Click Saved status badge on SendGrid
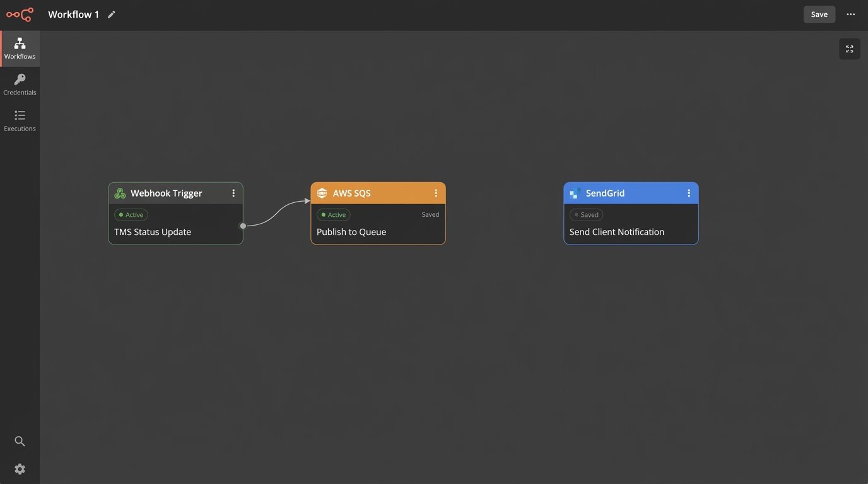The width and height of the screenshot is (868, 484). [x=586, y=215]
